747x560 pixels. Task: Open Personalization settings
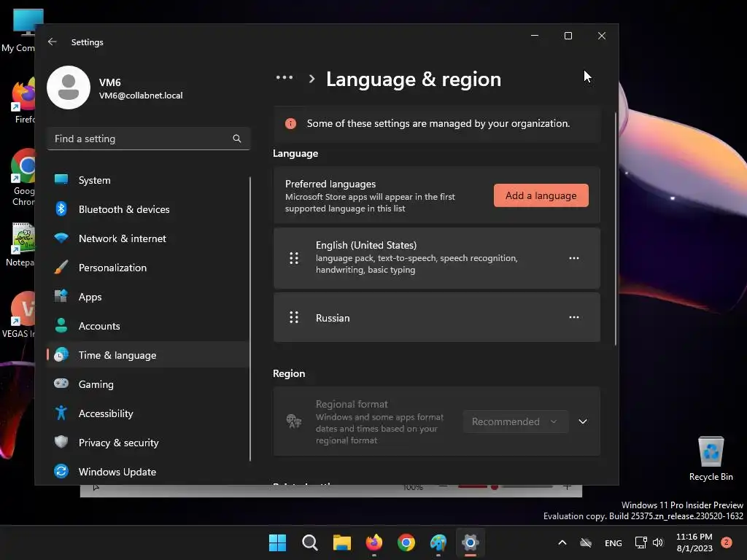(147, 268)
